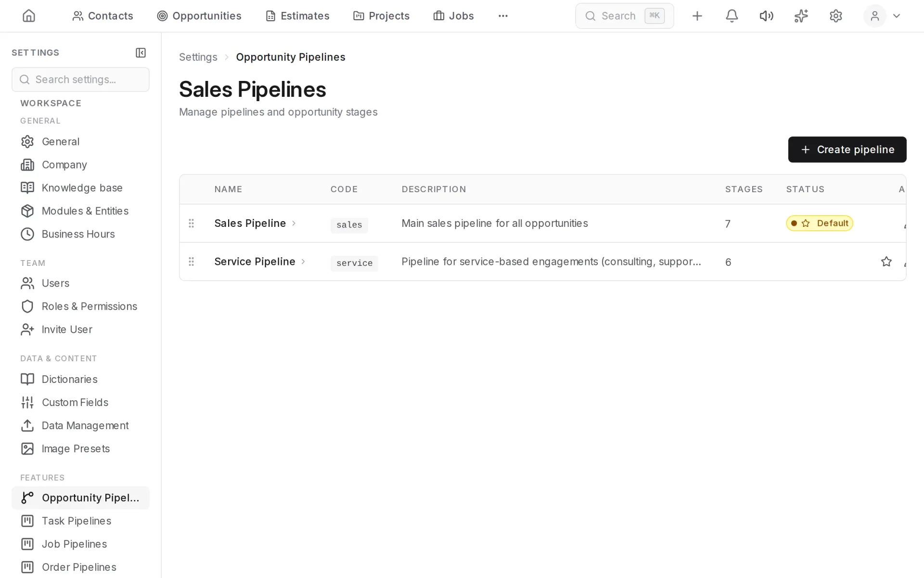Open Company settings in sidebar
Viewport: 924px width, 578px height.
[x=80, y=165]
